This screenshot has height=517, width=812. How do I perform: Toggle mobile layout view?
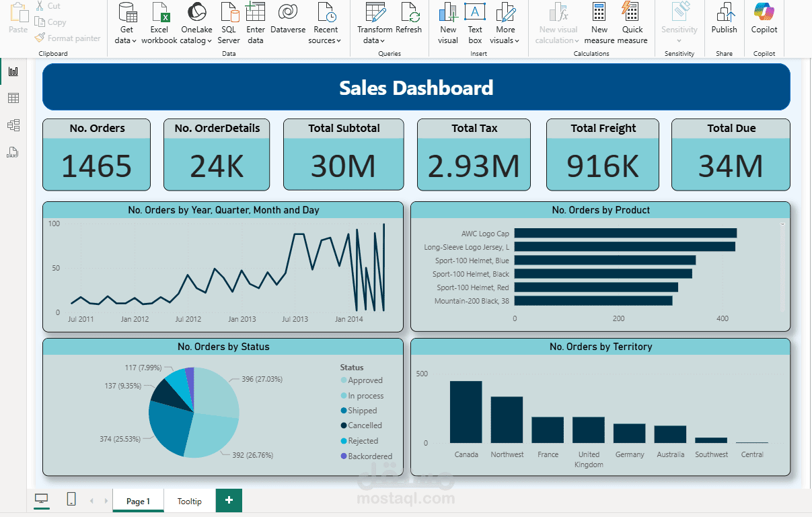[71, 499]
